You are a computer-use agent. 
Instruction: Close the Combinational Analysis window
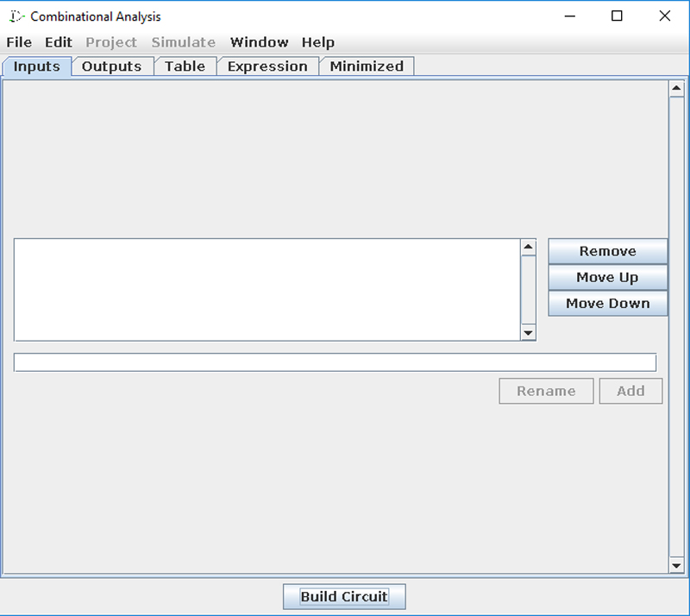(x=664, y=16)
